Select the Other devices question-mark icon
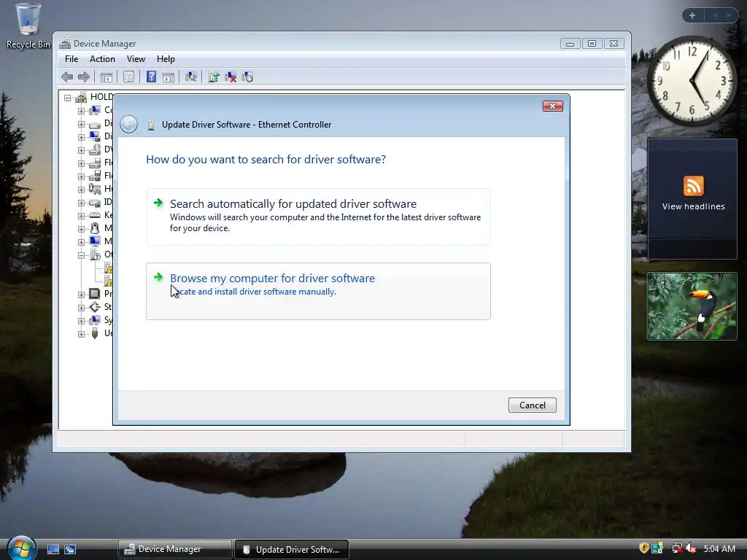Screen dimensions: 747x560 point(95,254)
